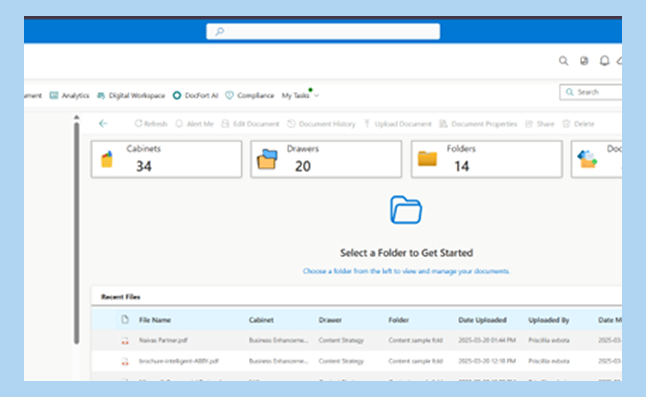Click the yellow Folders card icon
Screen dimensions: 646x397
point(427,159)
